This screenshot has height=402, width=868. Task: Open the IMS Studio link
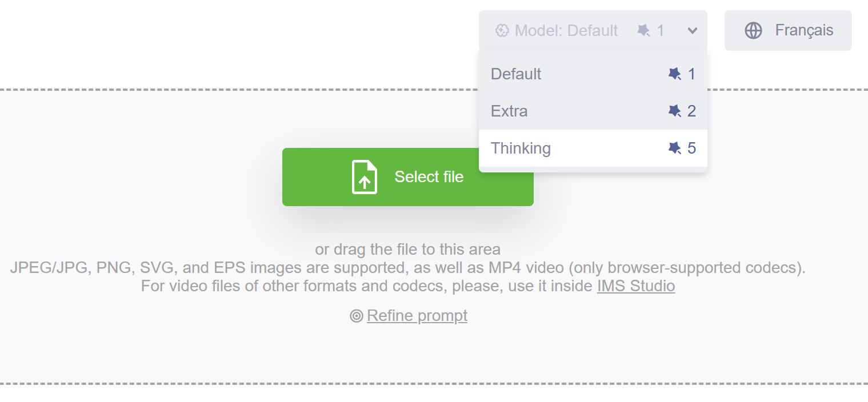635,286
